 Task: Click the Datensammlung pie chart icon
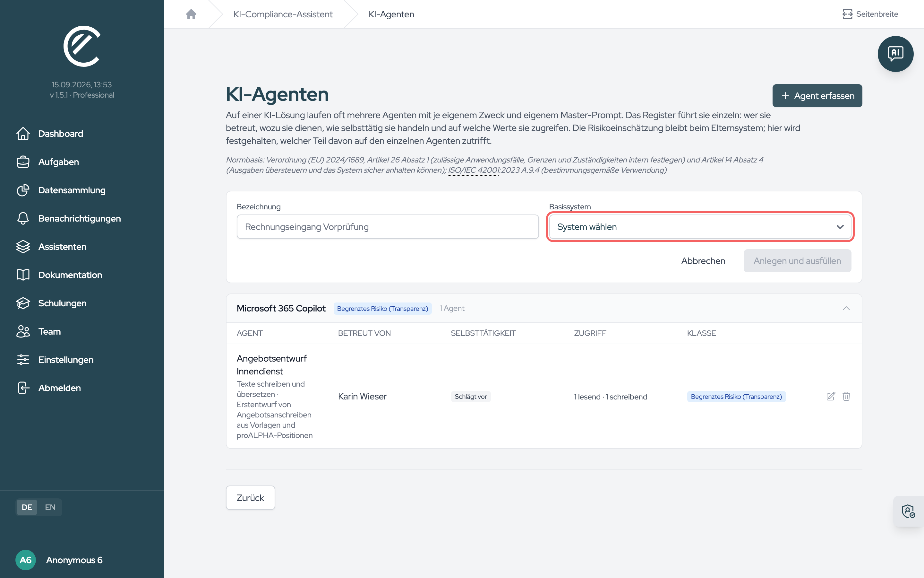pos(23,190)
